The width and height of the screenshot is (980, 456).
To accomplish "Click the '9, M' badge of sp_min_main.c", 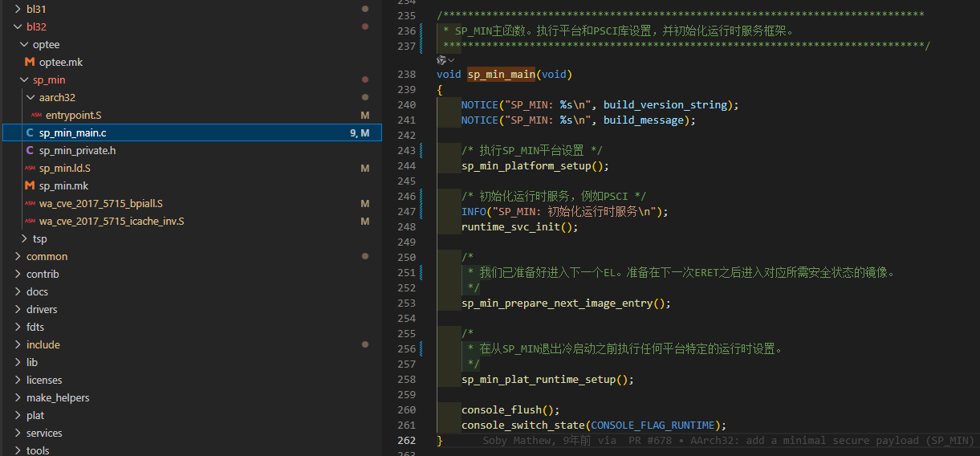I will click(360, 132).
